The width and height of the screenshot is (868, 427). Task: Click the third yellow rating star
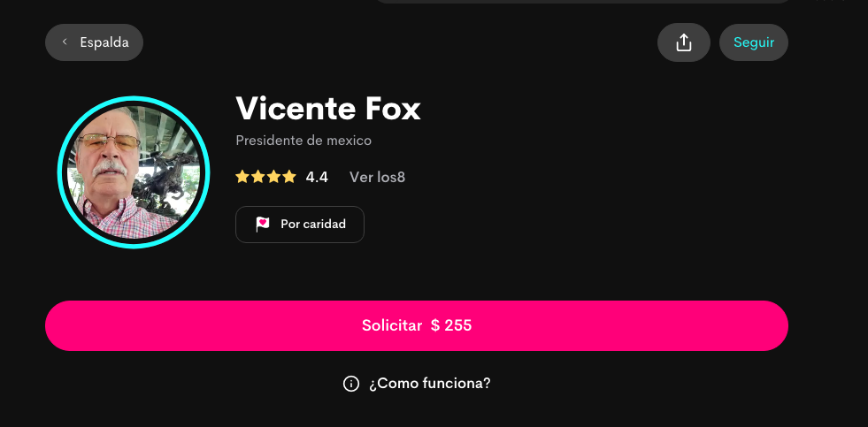273,177
